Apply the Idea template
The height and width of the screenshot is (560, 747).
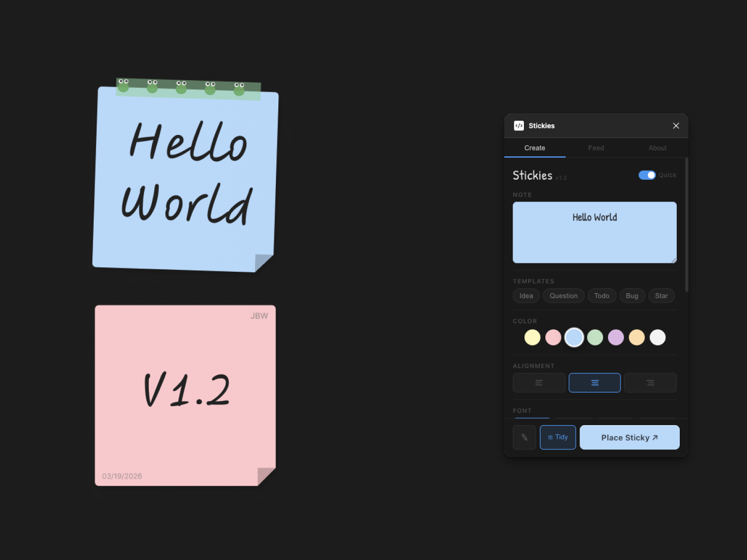(x=526, y=296)
